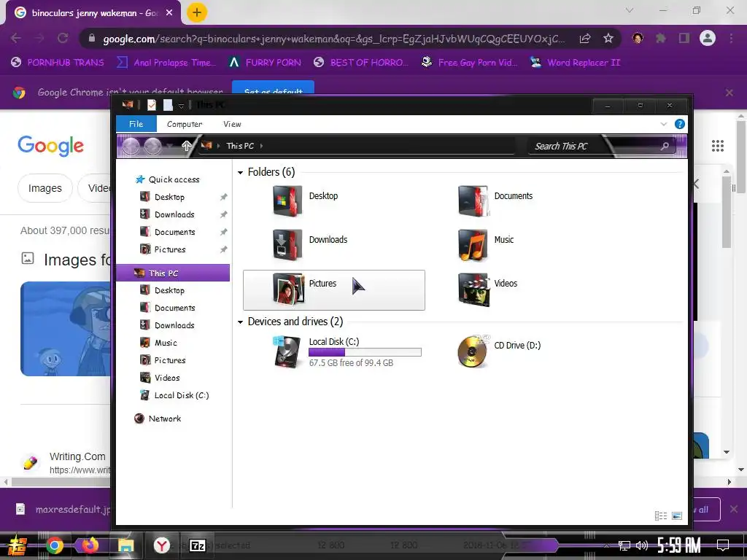Click the Local Disk (C:) usage bar
747x560 pixels.
[x=365, y=352]
